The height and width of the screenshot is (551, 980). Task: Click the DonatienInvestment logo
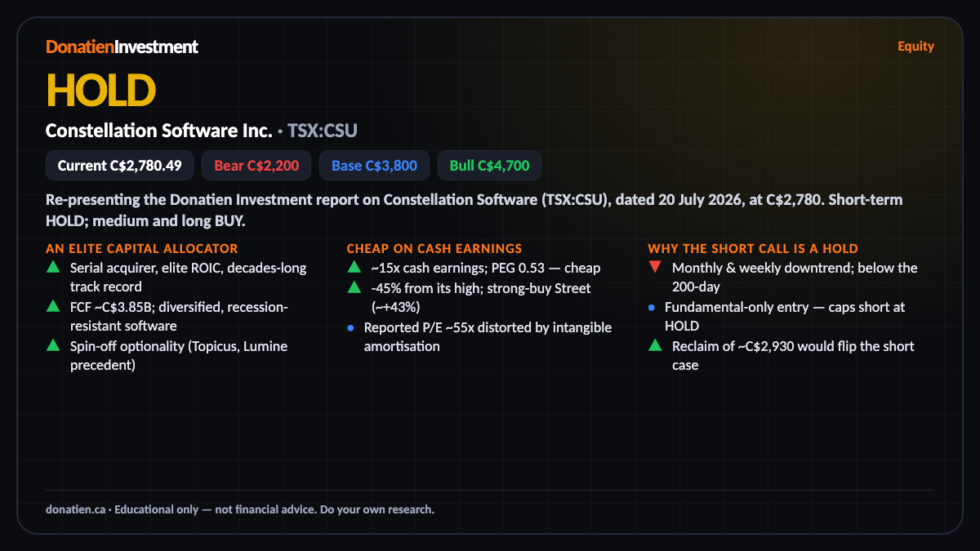point(122,47)
